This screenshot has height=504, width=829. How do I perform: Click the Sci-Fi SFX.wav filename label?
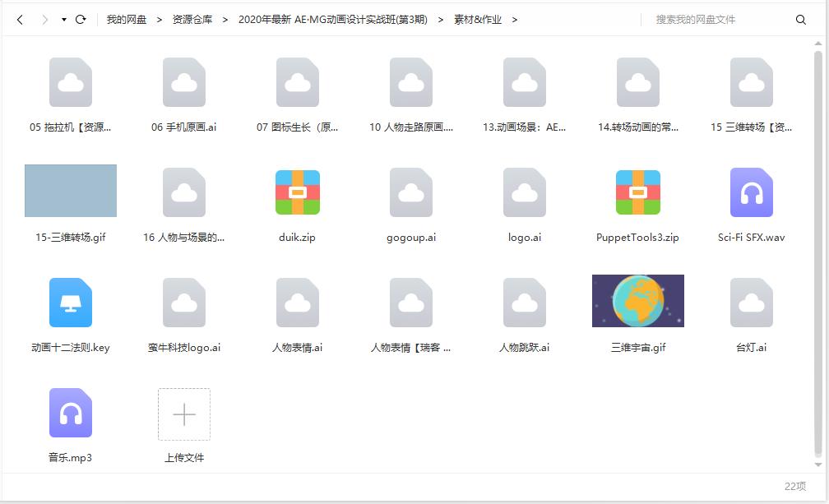tap(752, 238)
